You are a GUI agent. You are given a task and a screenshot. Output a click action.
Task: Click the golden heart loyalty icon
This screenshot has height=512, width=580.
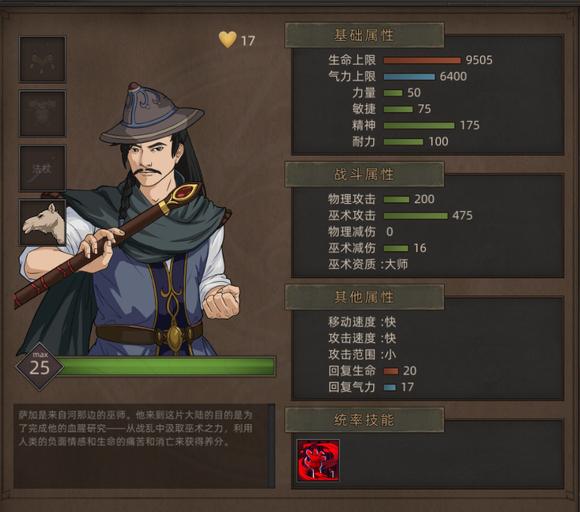pyautogui.click(x=227, y=39)
